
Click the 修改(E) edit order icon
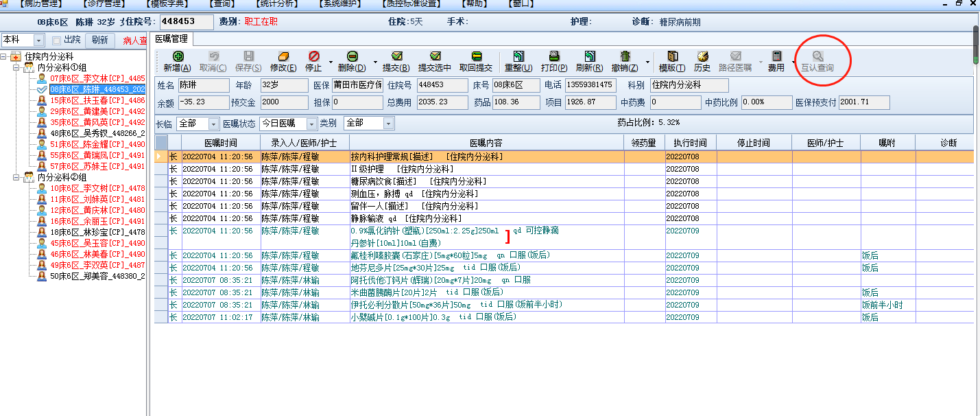tap(283, 56)
